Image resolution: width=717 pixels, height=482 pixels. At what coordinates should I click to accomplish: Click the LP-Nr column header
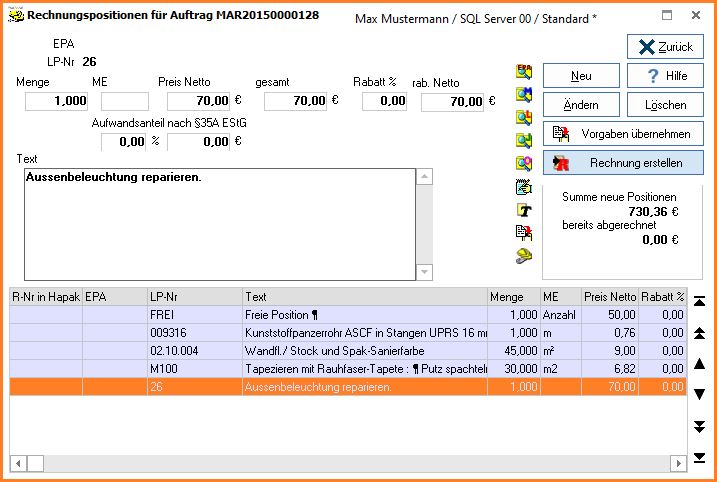coord(194,297)
